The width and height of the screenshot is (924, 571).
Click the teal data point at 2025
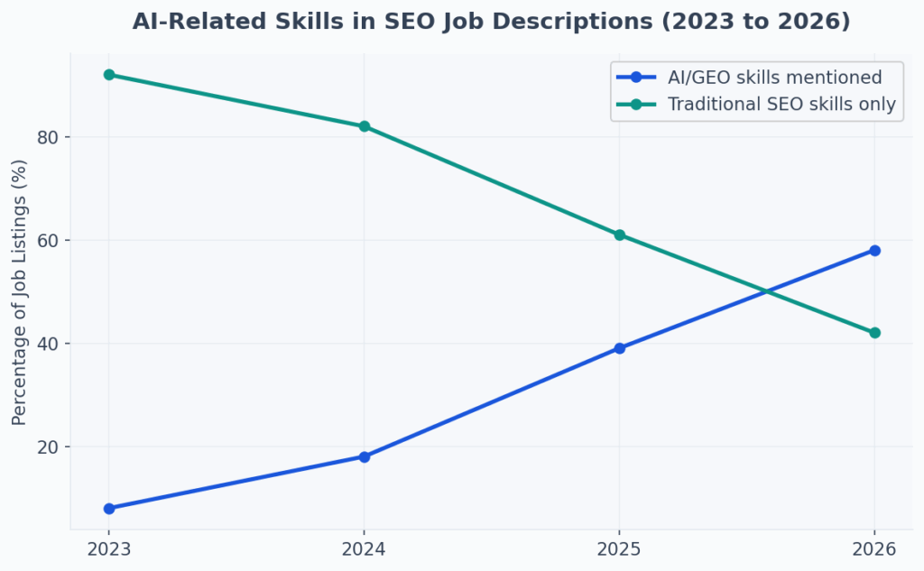coord(620,235)
